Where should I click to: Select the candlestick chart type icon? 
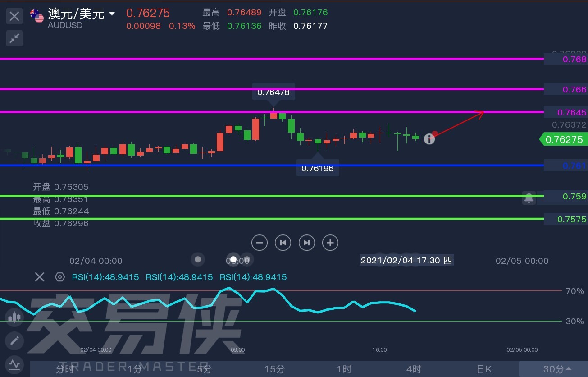pos(14,317)
